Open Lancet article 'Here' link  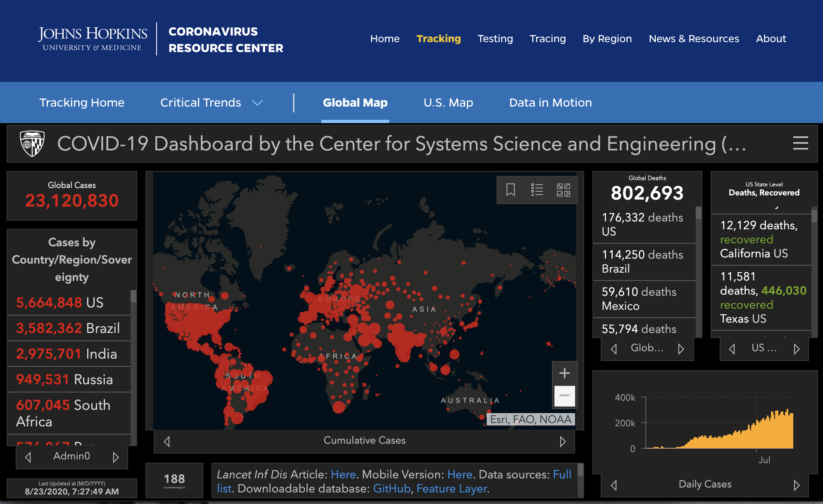point(343,474)
